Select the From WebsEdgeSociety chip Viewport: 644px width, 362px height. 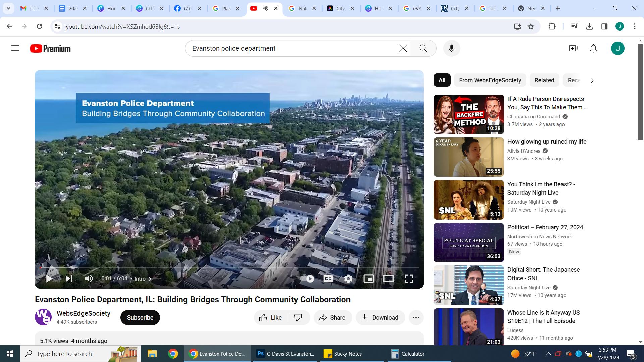490,80
